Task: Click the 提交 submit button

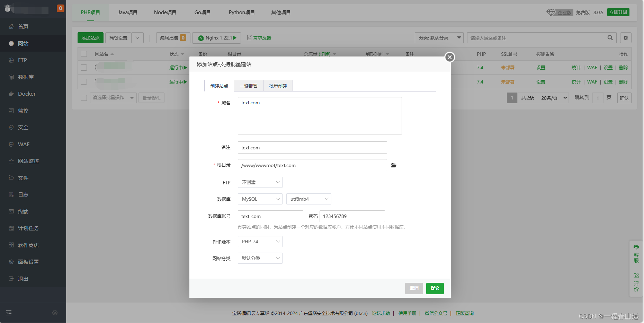Action: point(435,288)
